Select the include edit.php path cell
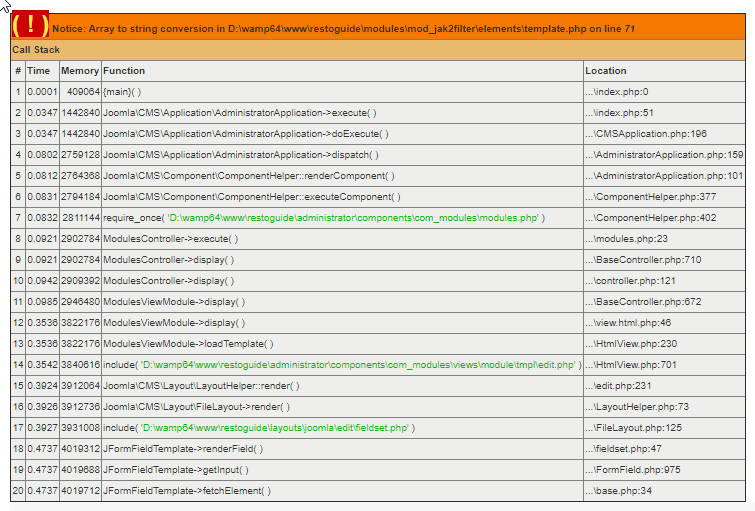 coord(342,365)
